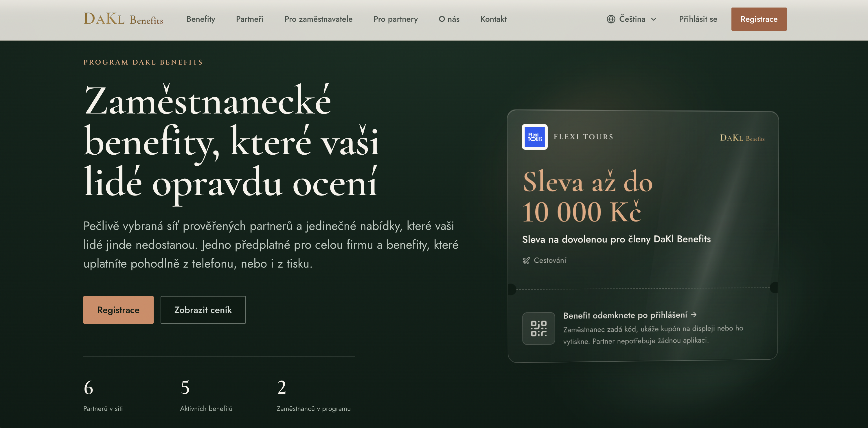
Task: Open the Benefity menu item
Action: point(201,19)
